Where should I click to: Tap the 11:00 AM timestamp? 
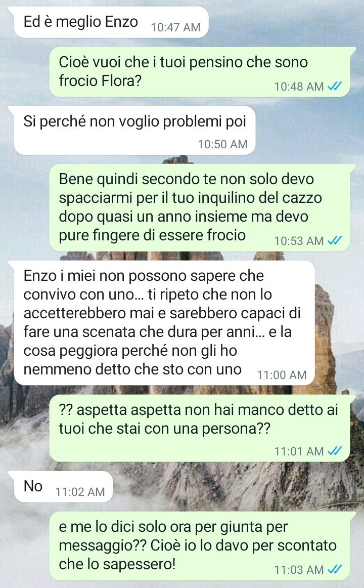(282, 374)
